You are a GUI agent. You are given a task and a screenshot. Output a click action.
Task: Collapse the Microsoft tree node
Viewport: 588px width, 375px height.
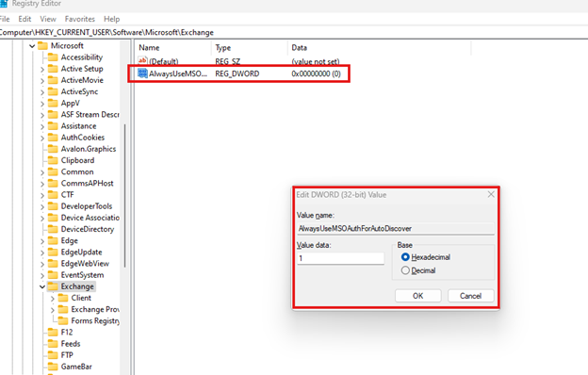pos(32,46)
